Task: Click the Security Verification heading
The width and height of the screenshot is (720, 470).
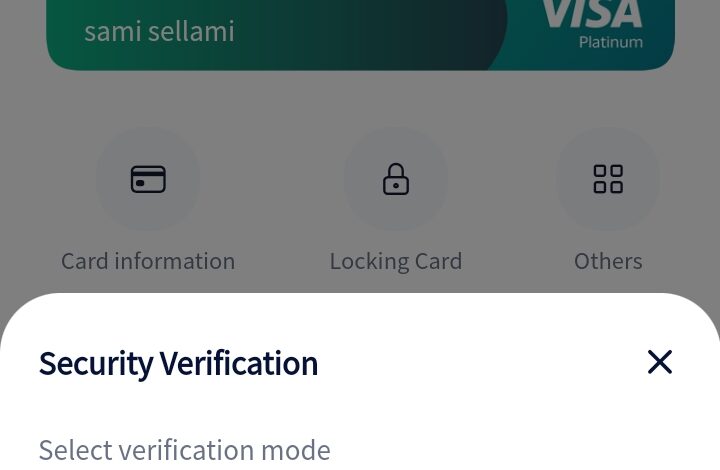Action: click(178, 363)
